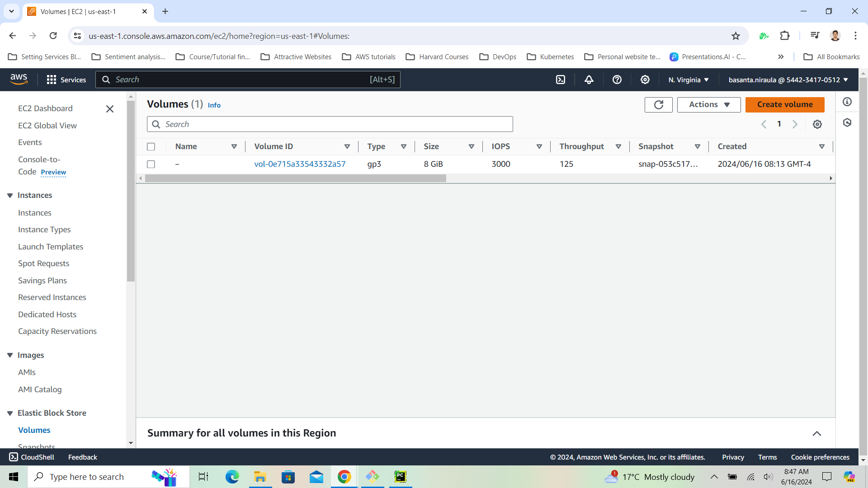
Task: Open console settings via the gear icon
Action: click(645, 80)
